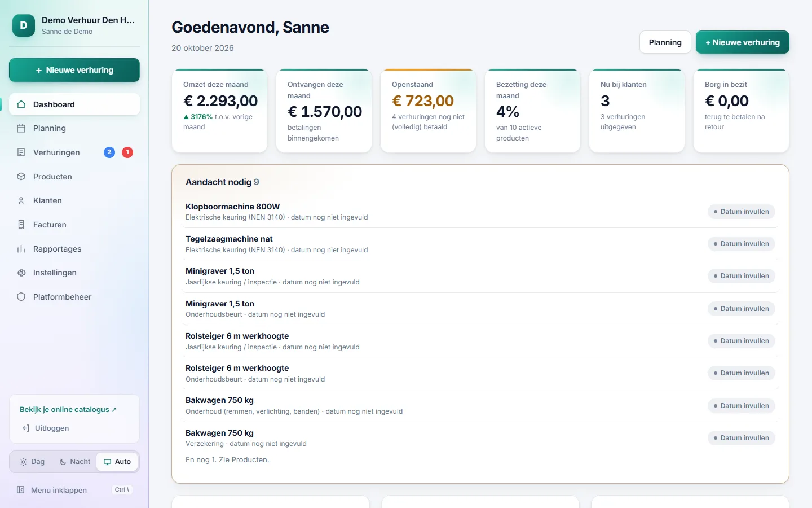
Task: Click the Instellingen gear icon
Action: coord(21,273)
